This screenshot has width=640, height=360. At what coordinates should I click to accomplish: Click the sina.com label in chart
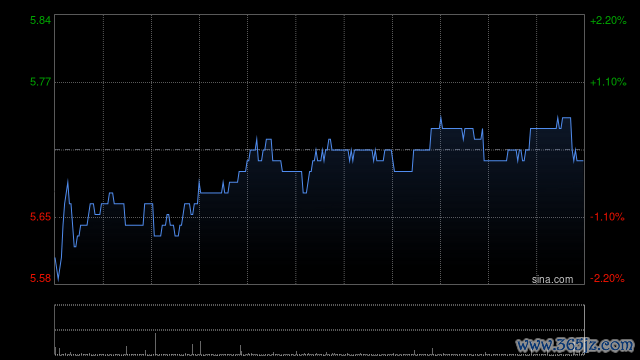point(552,280)
